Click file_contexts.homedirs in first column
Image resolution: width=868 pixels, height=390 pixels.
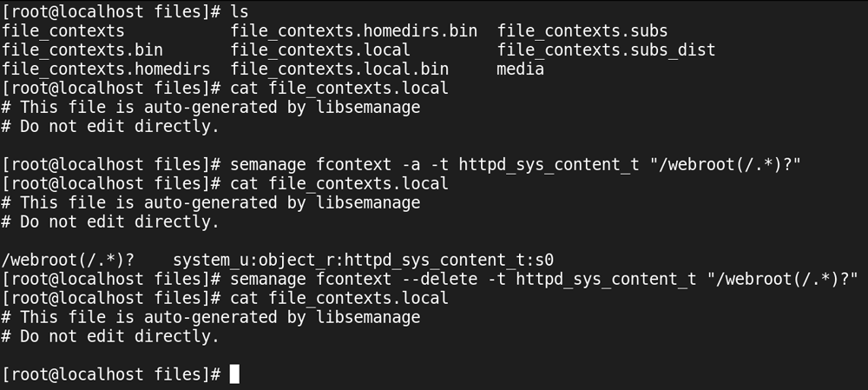106,69
